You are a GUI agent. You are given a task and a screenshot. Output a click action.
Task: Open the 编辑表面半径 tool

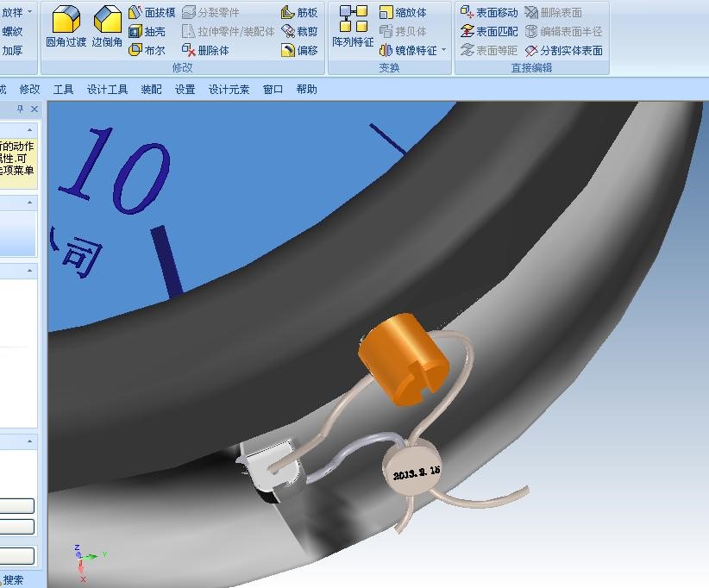coord(563,32)
